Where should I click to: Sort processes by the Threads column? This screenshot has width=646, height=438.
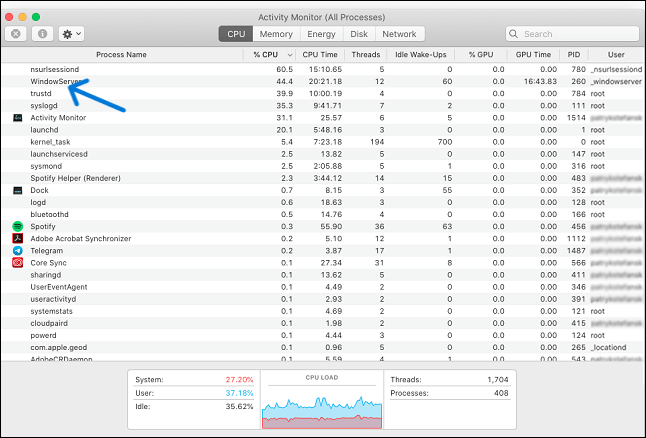pos(365,54)
